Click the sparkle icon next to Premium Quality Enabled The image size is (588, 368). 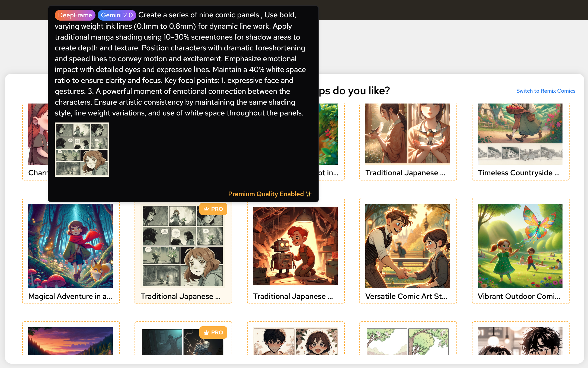pos(309,194)
